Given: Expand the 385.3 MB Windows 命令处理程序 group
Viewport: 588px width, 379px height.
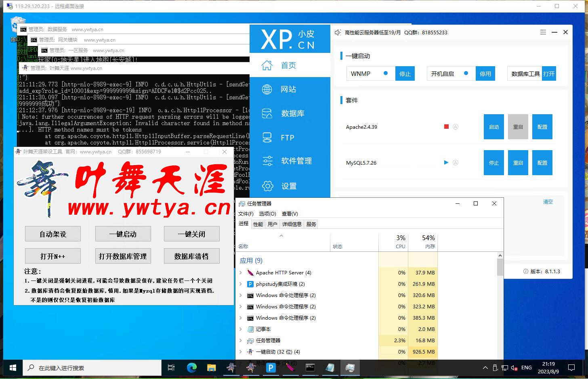Looking at the screenshot, I should [x=241, y=318].
